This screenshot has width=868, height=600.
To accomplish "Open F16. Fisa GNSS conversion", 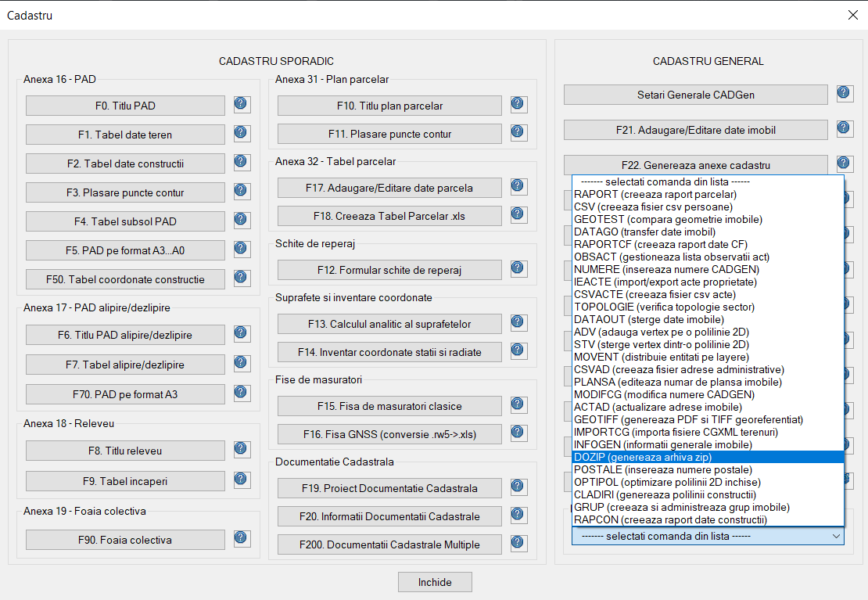I will (x=389, y=434).
